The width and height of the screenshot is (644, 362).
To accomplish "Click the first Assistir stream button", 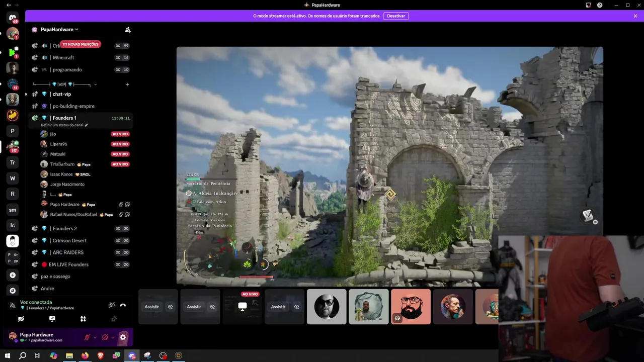I will [152, 307].
